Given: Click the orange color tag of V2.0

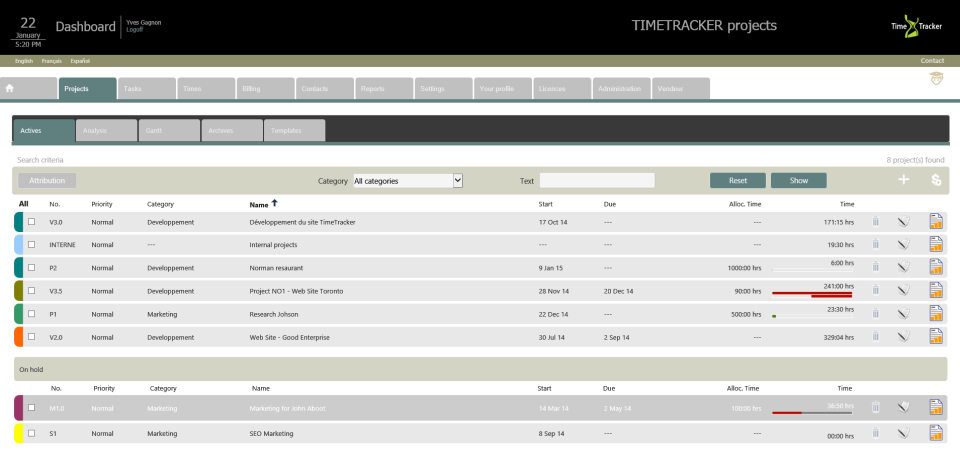Looking at the screenshot, I should [x=18, y=336].
